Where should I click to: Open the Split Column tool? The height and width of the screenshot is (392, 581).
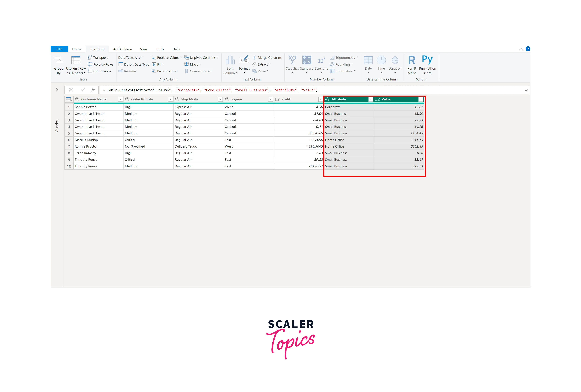(230, 64)
